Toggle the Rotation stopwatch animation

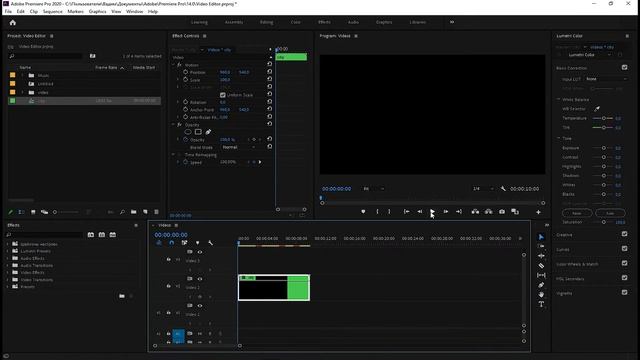tap(186, 102)
